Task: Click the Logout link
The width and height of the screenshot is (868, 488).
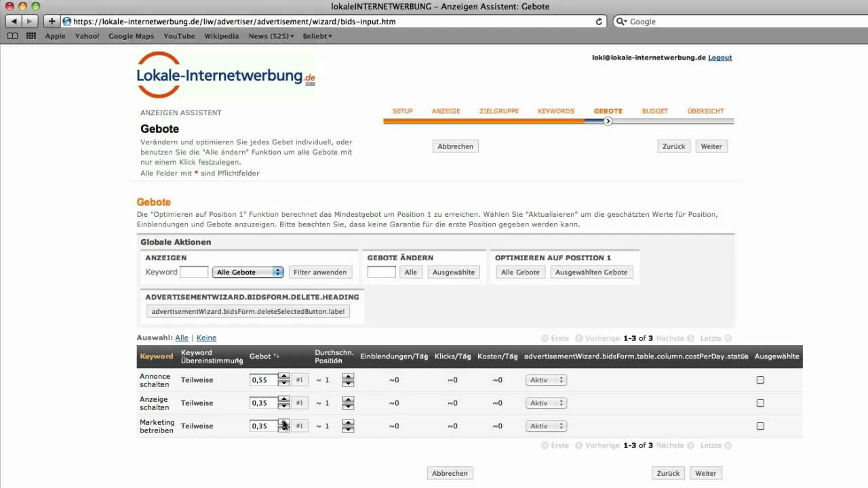Action: (720, 58)
